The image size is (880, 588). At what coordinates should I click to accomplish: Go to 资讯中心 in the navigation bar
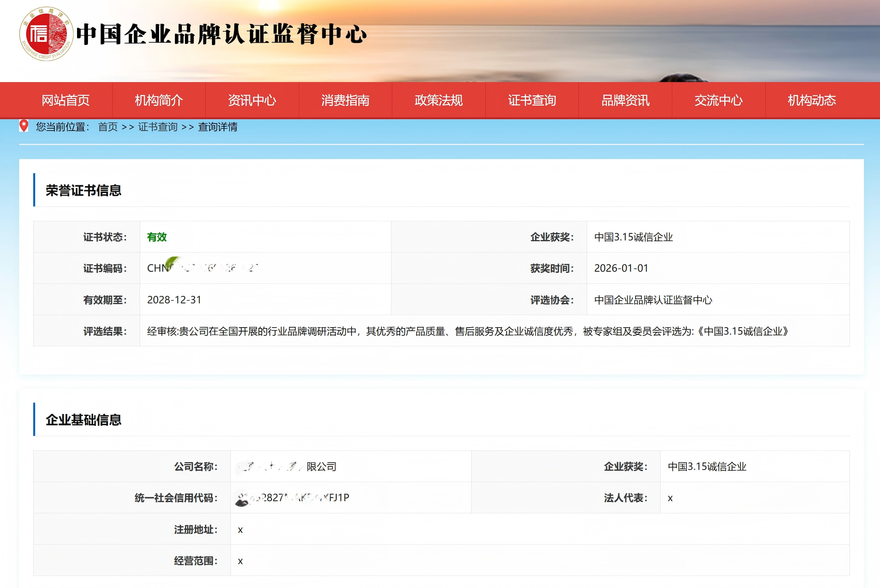point(252,100)
